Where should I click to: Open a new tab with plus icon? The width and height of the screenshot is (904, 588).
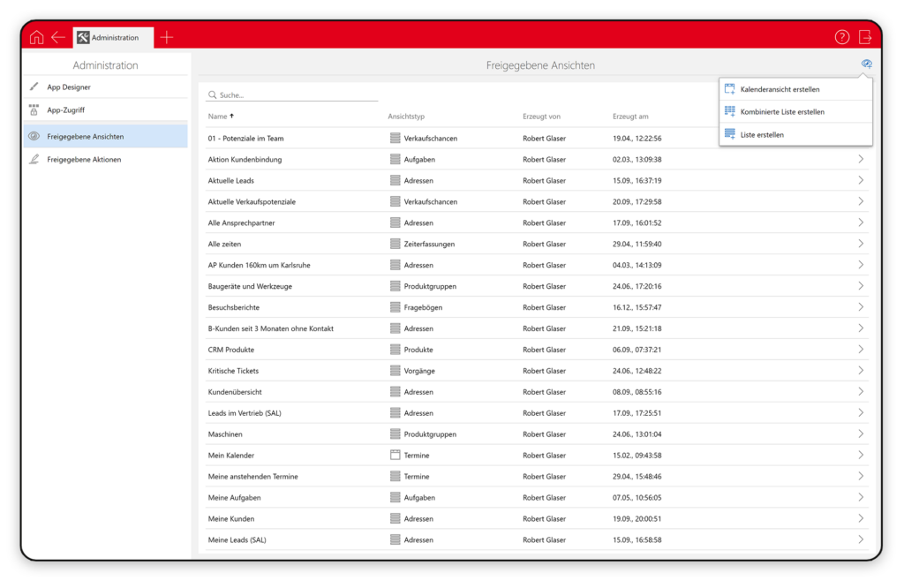point(167,37)
